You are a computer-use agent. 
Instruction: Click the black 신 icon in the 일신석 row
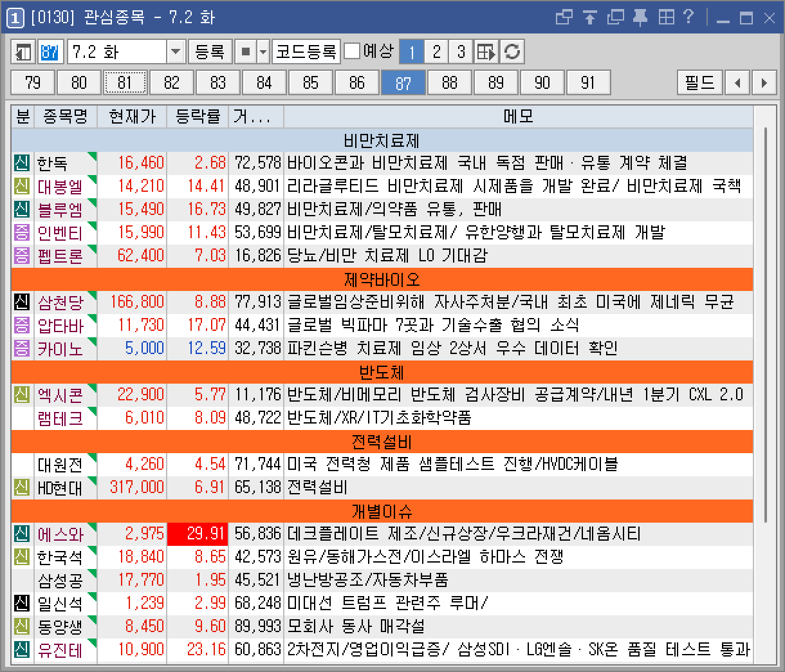[x=23, y=603]
